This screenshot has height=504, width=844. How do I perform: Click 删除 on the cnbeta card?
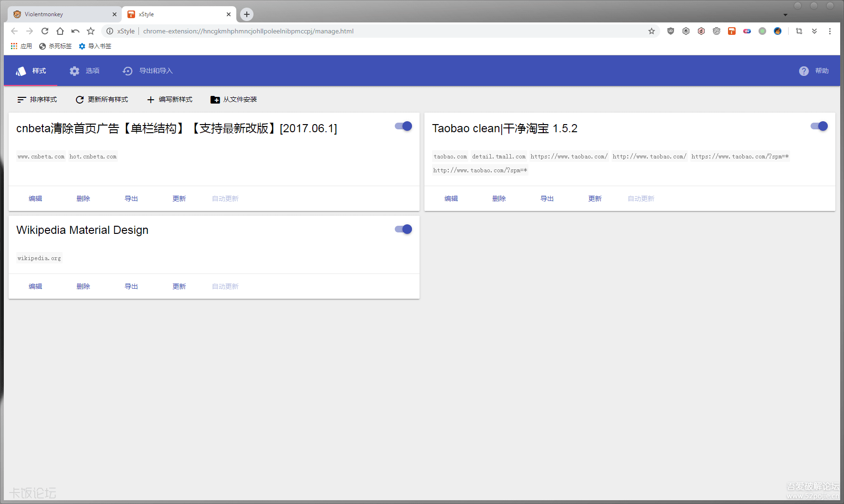pyautogui.click(x=83, y=199)
